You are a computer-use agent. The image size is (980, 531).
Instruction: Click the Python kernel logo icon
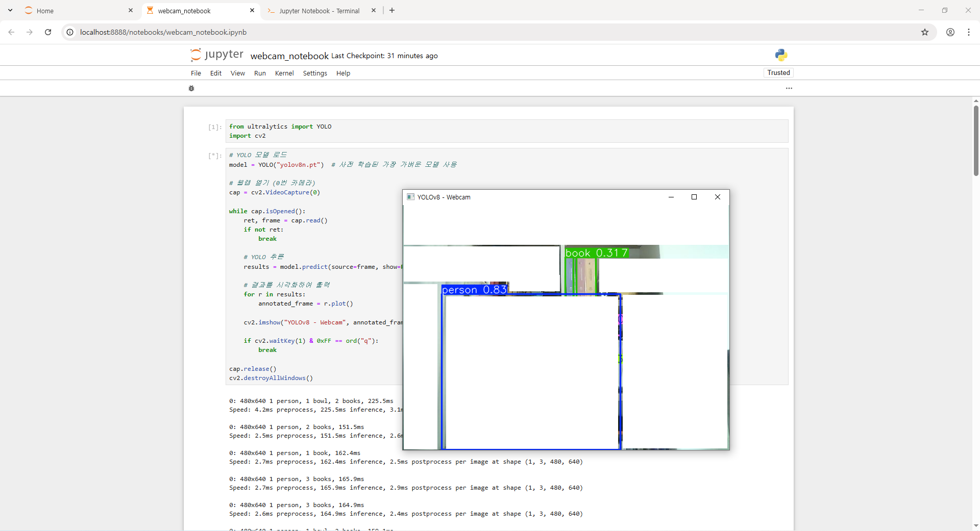click(781, 55)
